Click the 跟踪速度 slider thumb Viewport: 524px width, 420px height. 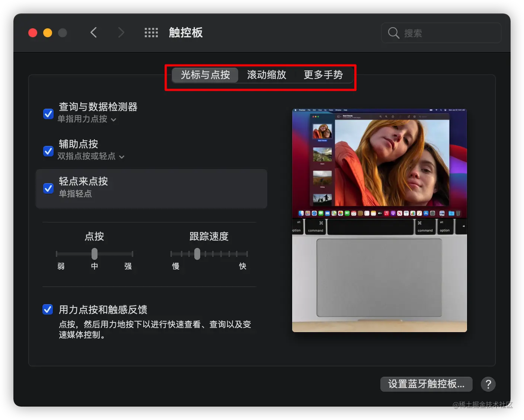pos(197,254)
